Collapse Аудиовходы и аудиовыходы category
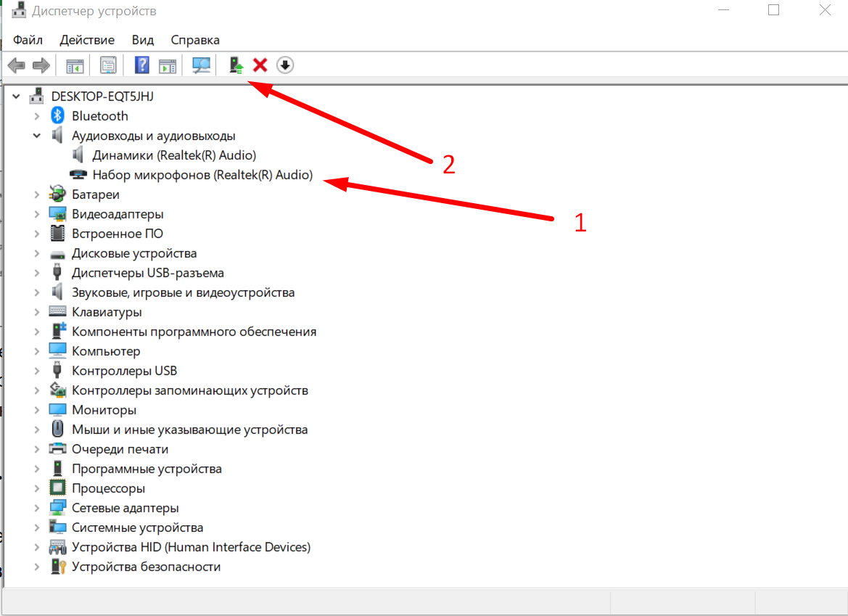The width and height of the screenshot is (848, 616). (x=37, y=136)
